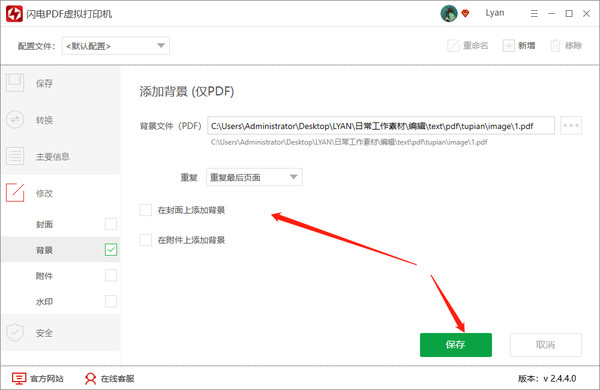The height and width of the screenshot is (390, 600).
Task: Minimize the window
Action: 551,14
